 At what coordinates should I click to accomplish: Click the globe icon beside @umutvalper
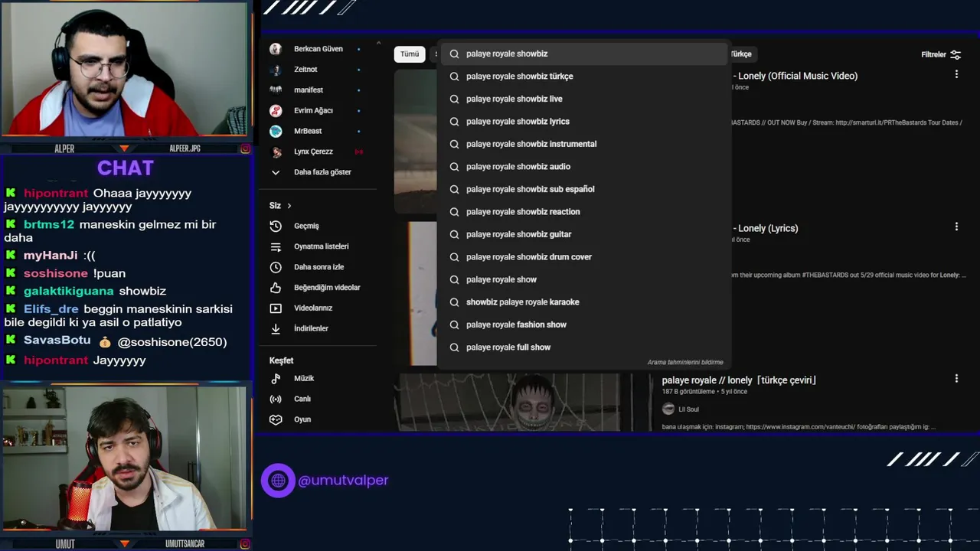(278, 481)
